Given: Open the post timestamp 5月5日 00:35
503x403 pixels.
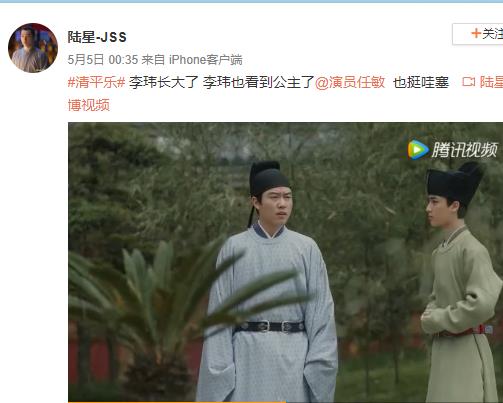Looking at the screenshot, I should 103,60.
